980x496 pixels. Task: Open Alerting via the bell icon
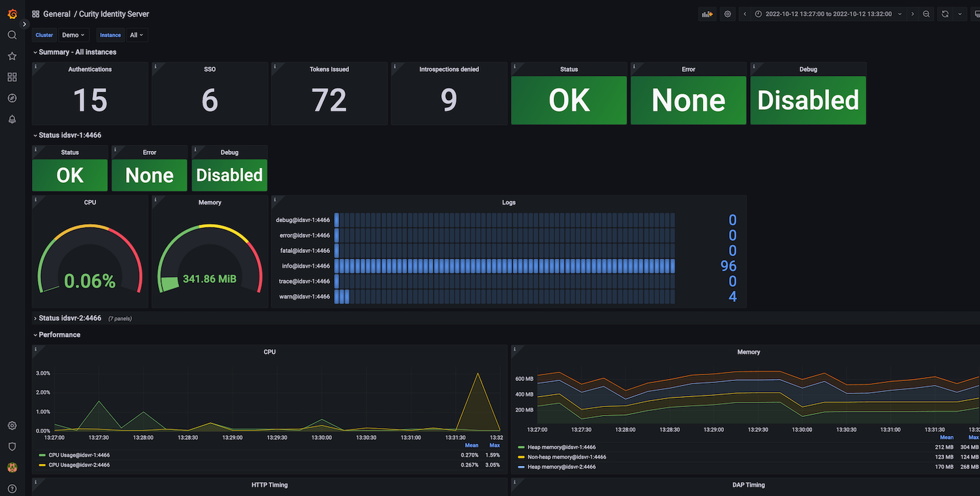pos(12,119)
